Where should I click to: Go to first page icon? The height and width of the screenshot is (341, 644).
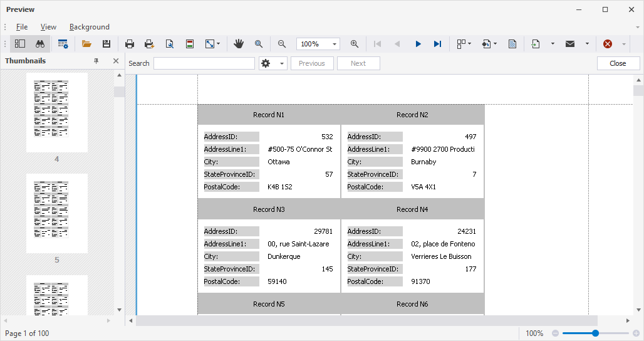378,43
